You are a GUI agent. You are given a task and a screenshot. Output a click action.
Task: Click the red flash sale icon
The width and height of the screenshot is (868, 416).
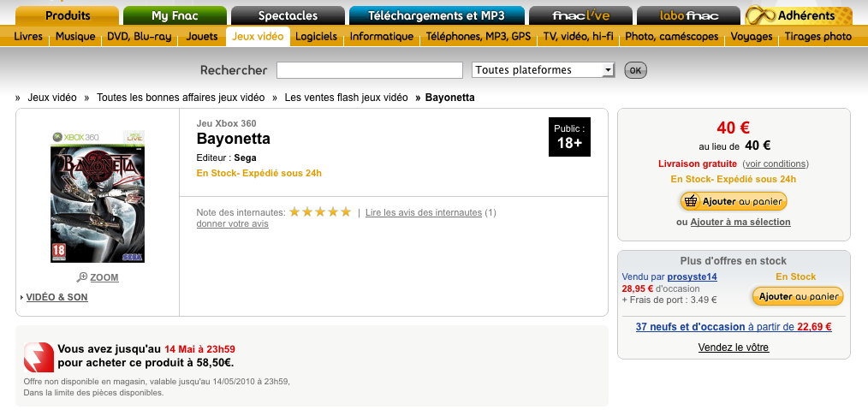pos(38,356)
